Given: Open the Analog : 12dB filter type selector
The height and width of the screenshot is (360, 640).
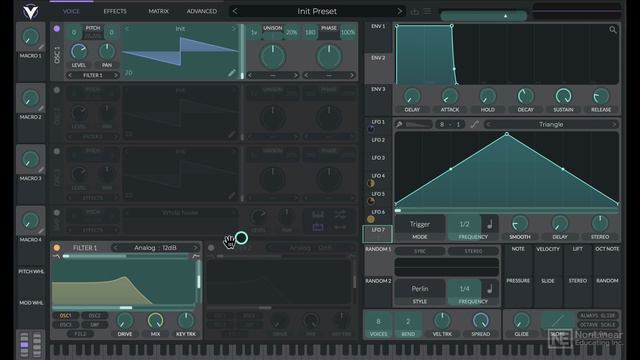Looking at the screenshot, I should [156, 248].
